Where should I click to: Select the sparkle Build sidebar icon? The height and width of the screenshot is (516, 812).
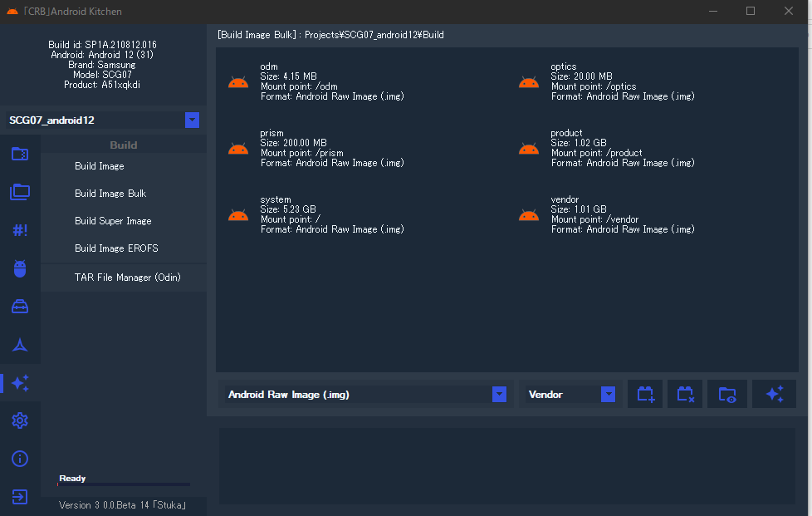click(20, 383)
